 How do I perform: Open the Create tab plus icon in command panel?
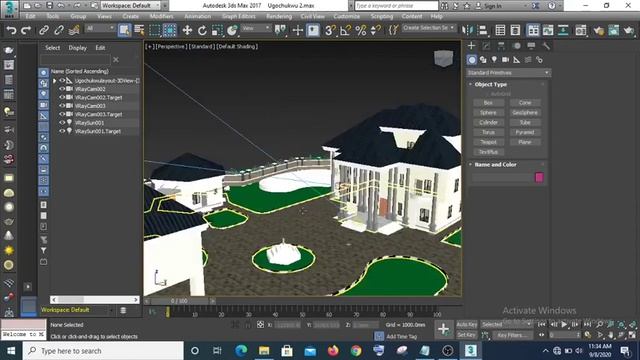click(x=471, y=46)
